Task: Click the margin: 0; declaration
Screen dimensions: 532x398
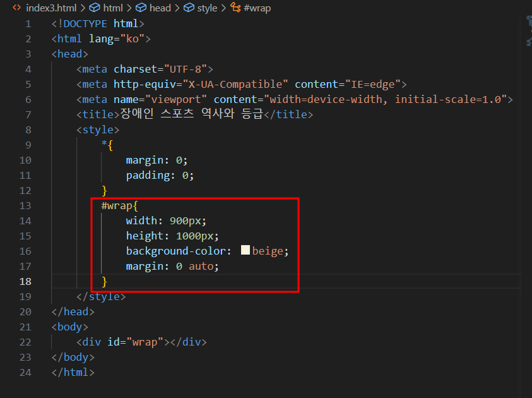Action: [157, 160]
